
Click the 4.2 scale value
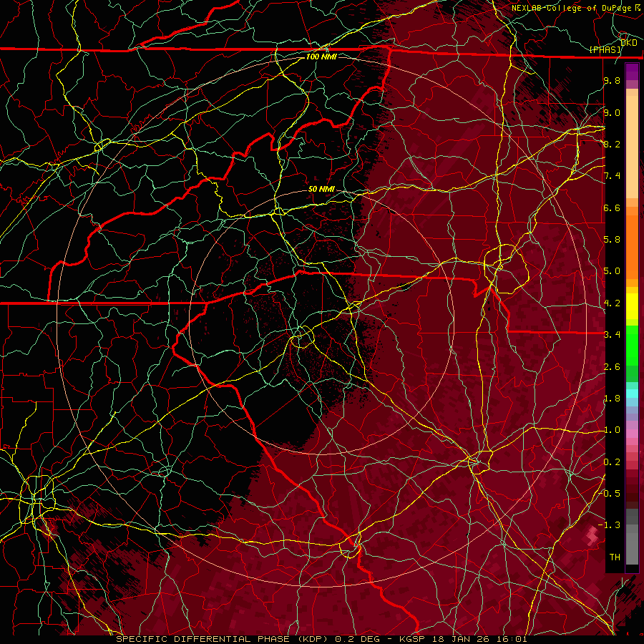612,303
